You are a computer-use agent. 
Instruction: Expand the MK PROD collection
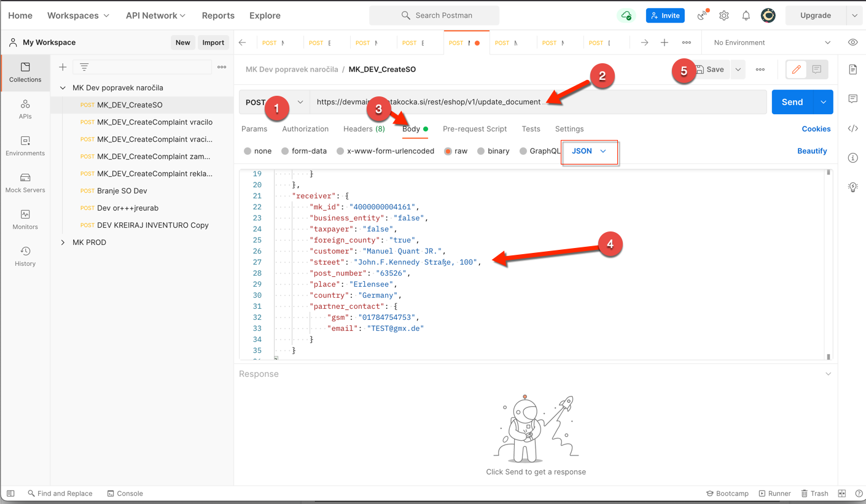click(63, 242)
